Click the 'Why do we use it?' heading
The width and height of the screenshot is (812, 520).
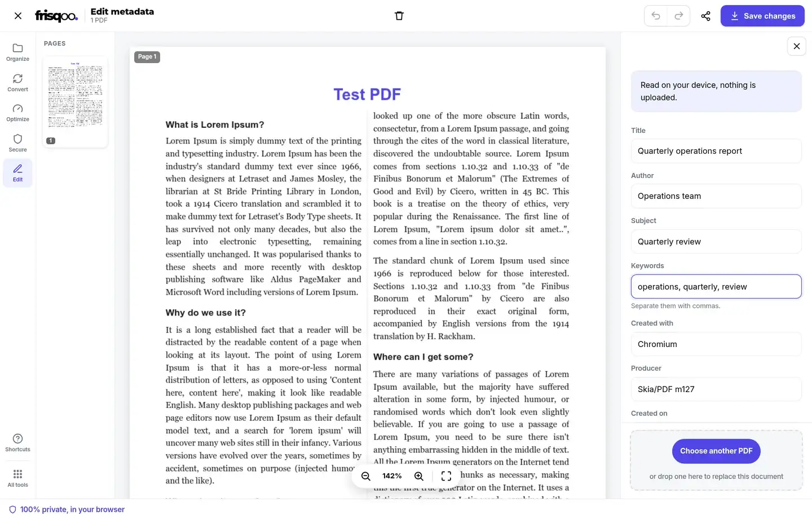click(206, 313)
